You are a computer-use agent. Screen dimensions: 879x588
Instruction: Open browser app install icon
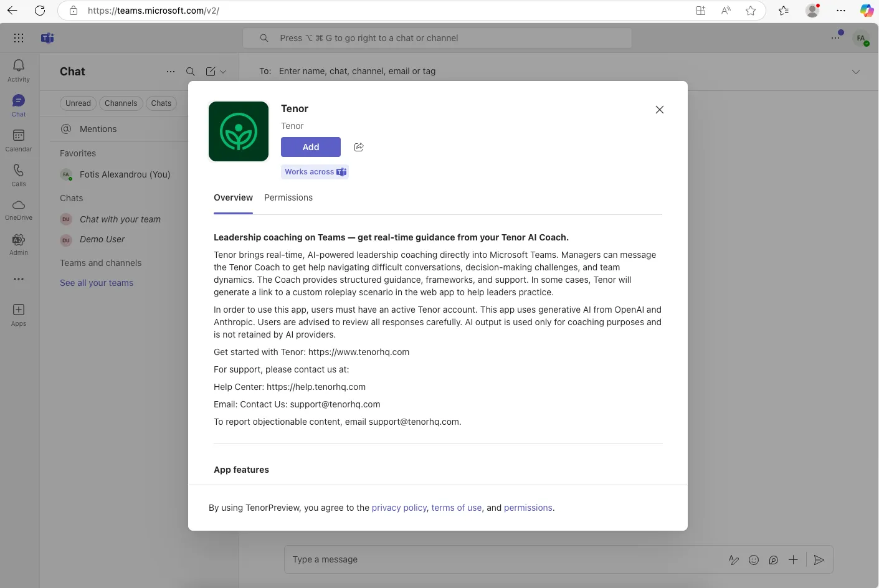[701, 11]
